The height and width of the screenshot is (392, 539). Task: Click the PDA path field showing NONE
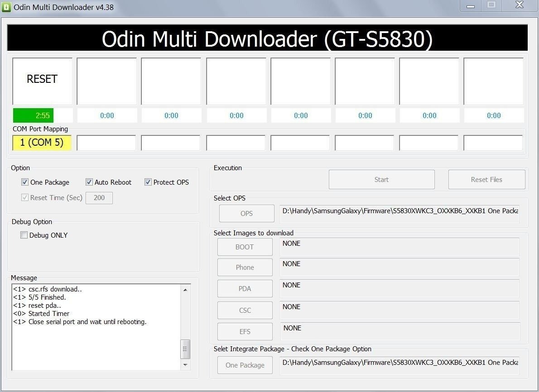pyautogui.click(x=399, y=288)
